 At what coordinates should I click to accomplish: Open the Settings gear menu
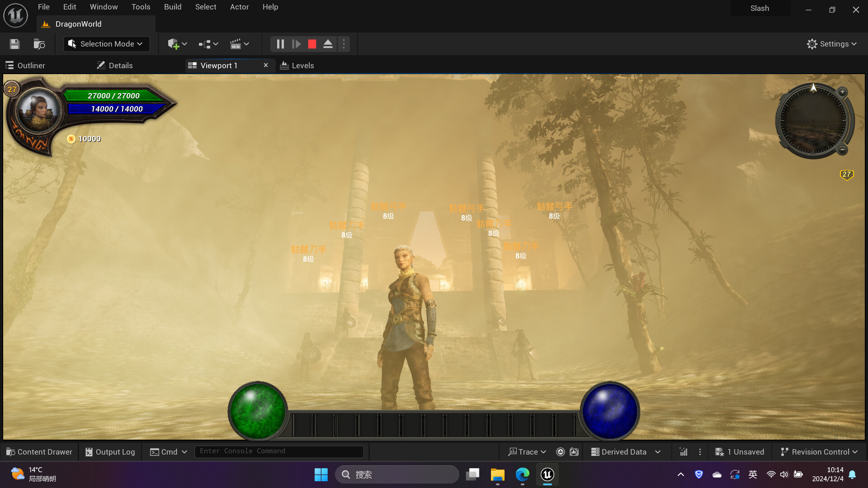click(x=831, y=44)
